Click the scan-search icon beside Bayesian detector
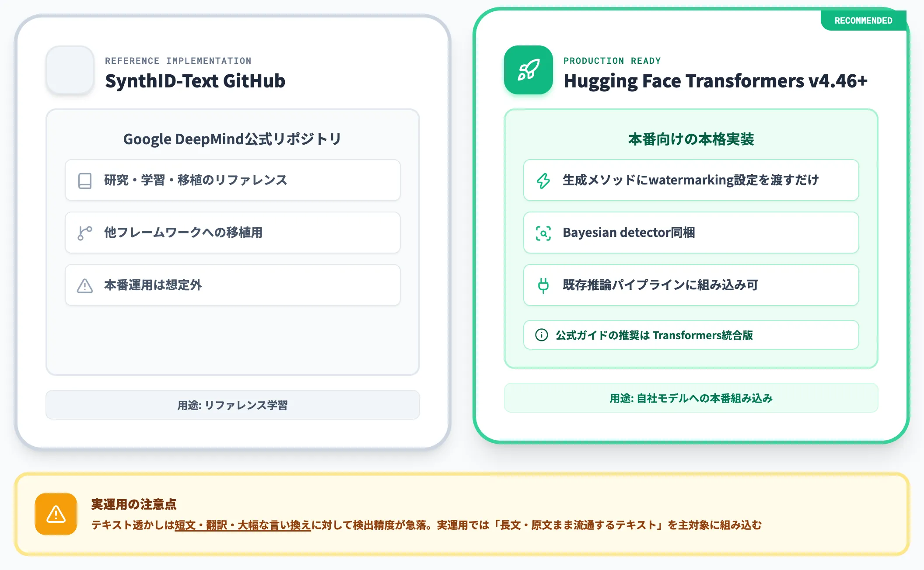 pyautogui.click(x=543, y=233)
